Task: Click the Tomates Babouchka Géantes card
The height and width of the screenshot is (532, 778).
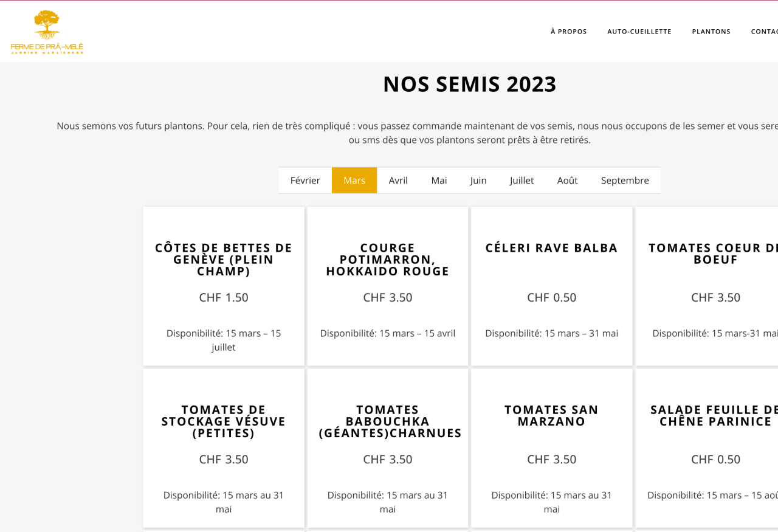Action: click(x=388, y=421)
